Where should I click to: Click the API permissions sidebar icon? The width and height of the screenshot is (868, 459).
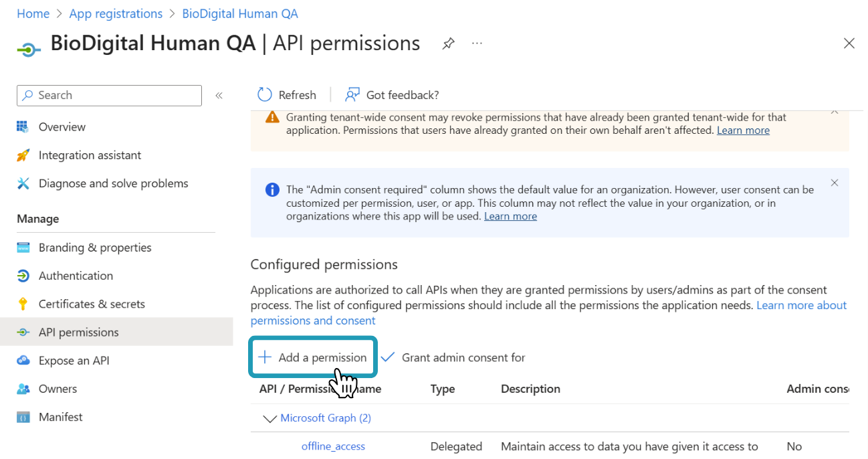point(23,333)
